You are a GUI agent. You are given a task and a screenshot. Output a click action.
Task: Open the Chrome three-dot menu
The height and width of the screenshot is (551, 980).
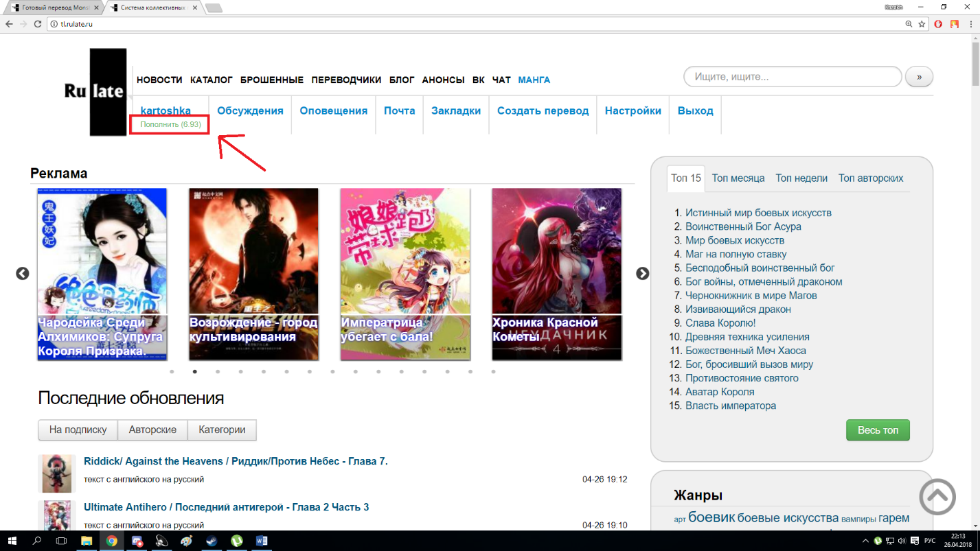(x=970, y=24)
